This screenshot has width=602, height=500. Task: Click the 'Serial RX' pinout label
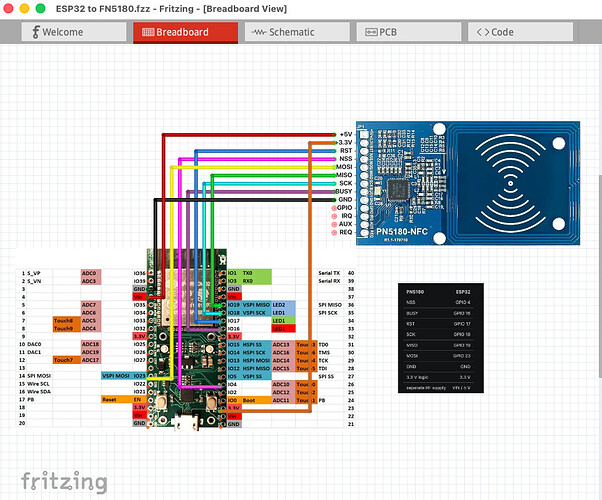pyautogui.click(x=329, y=281)
